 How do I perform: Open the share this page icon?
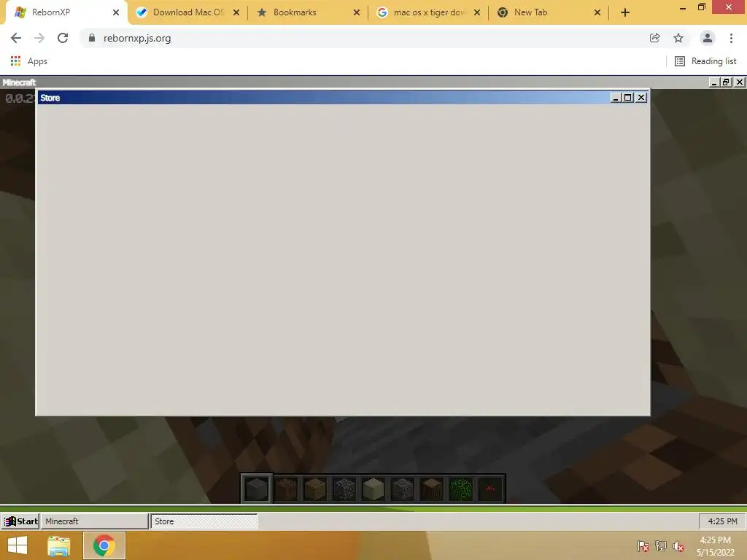pyautogui.click(x=654, y=38)
